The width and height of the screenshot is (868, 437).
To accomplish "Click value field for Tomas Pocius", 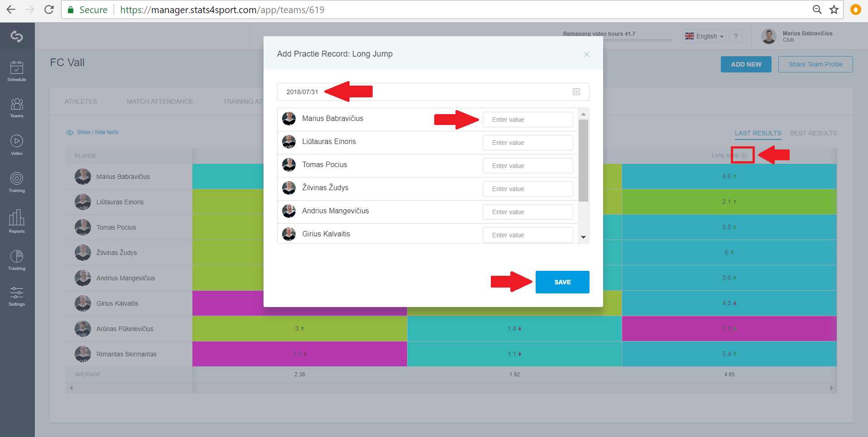I will [528, 166].
